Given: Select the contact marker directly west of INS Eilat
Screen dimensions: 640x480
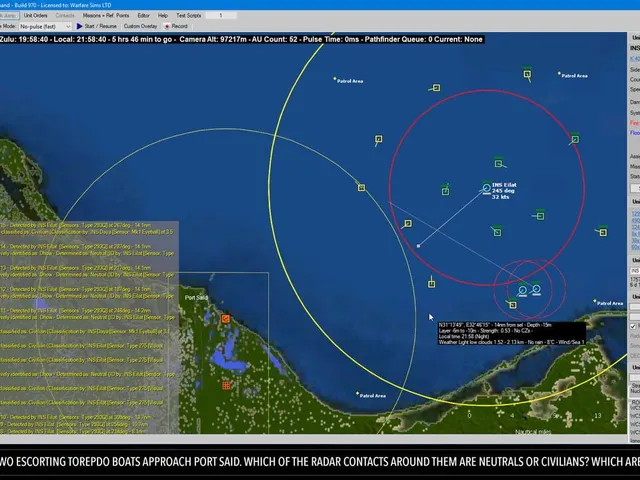Looking at the screenshot, I should 445,191.
